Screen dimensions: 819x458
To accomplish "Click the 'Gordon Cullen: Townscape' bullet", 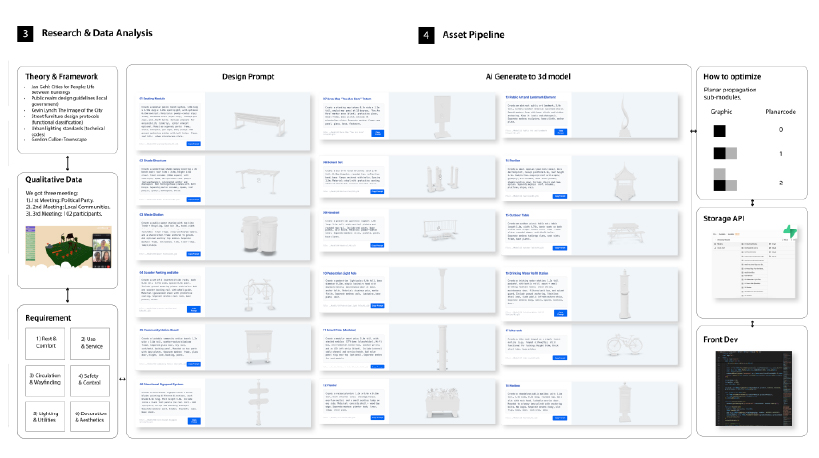I will coord(59,139).
